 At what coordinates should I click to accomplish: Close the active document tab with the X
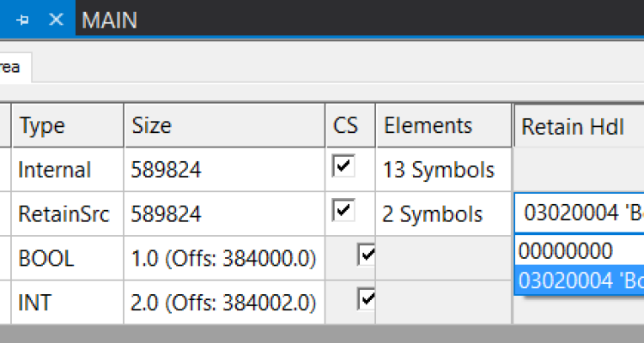(x=56, y=20)
